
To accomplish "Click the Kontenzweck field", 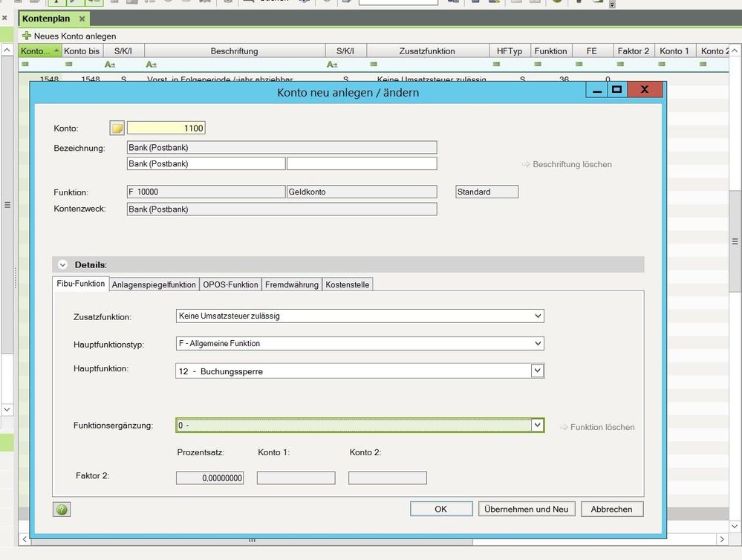I will tap(282, 209).
